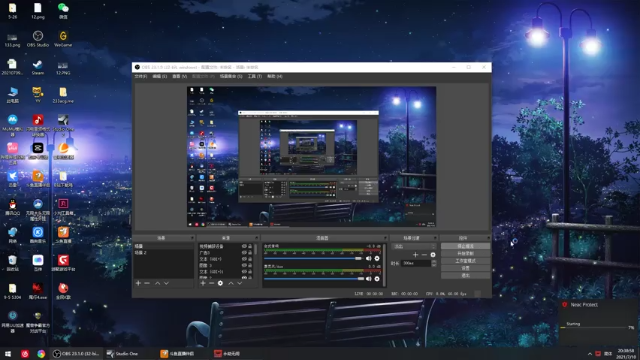Open the 查看(V) menu in OBS
The height and width of the screenshot is (360, 640).
click(179, 76)
